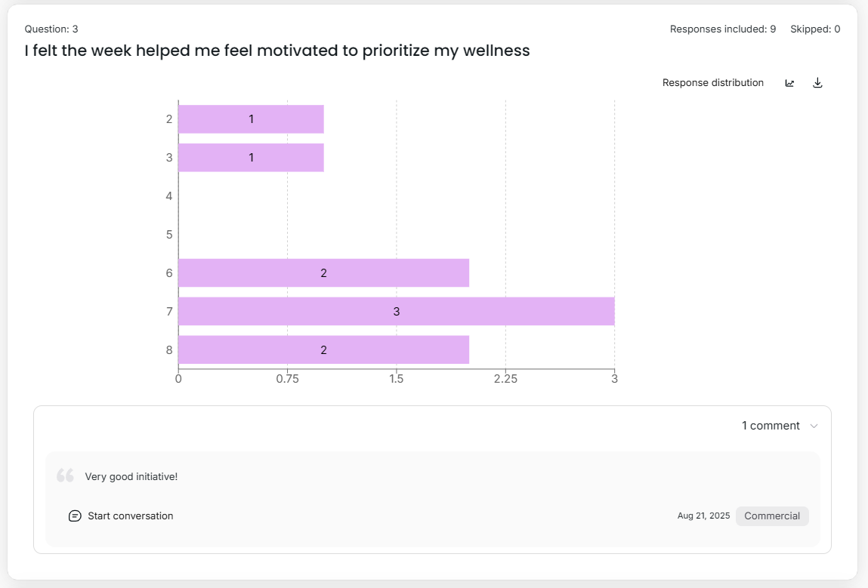Screen dimensions: 868x588
Task: Click the Response distribution label
Action: (x=713, y=83)
